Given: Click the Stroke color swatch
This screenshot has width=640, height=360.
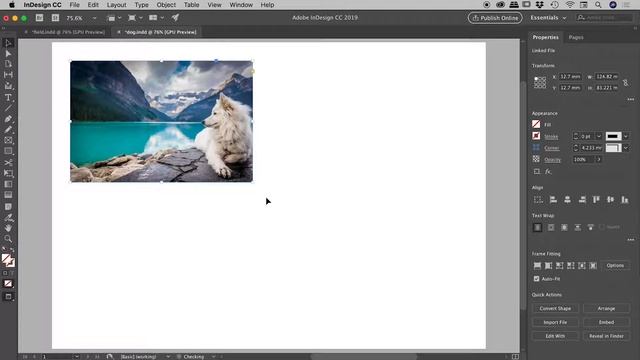Looking at the screenshot, I should click(x=536, y=136).
